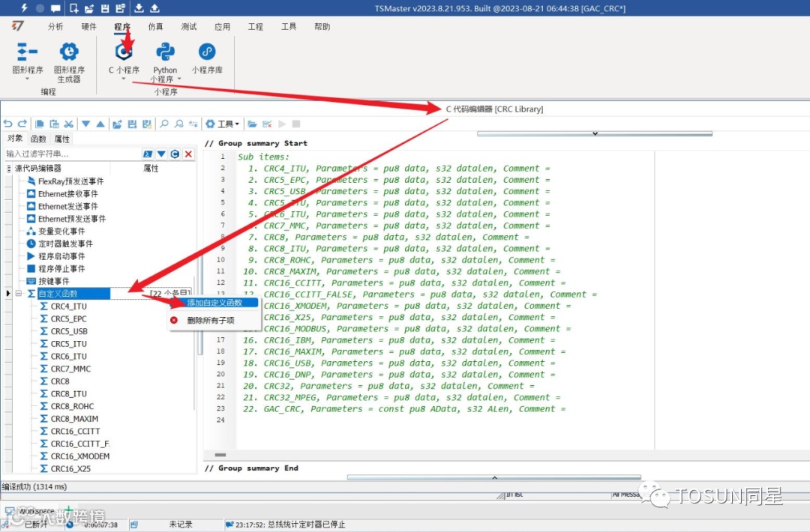This screenshot has height=532, width=810.
Task: Open the 图形程序生成器 gear tool
Action: point(69,62)
